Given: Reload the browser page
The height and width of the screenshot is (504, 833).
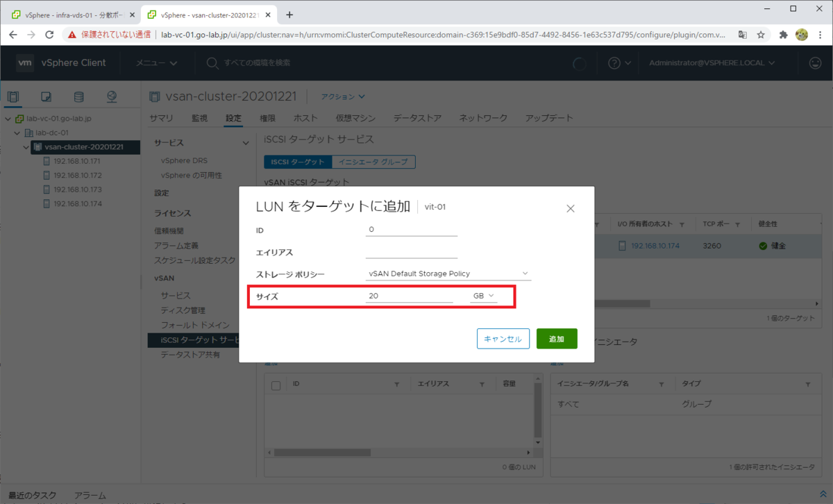Looking at the screenshot, I should (49, 34).
